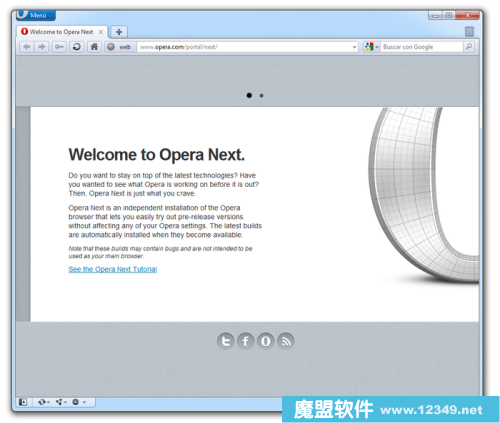Open the See the Opera Next Tutorial link
The image size is (500, 423).
pos(113,269)
